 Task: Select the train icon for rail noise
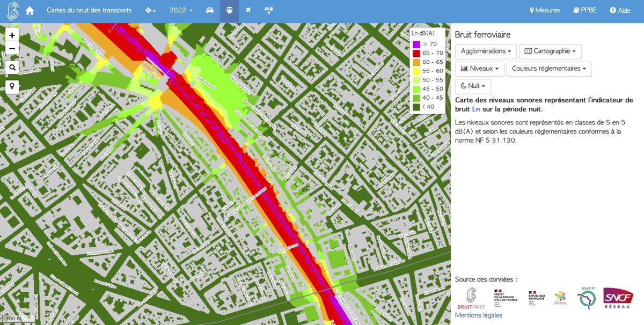pos(230,10)
